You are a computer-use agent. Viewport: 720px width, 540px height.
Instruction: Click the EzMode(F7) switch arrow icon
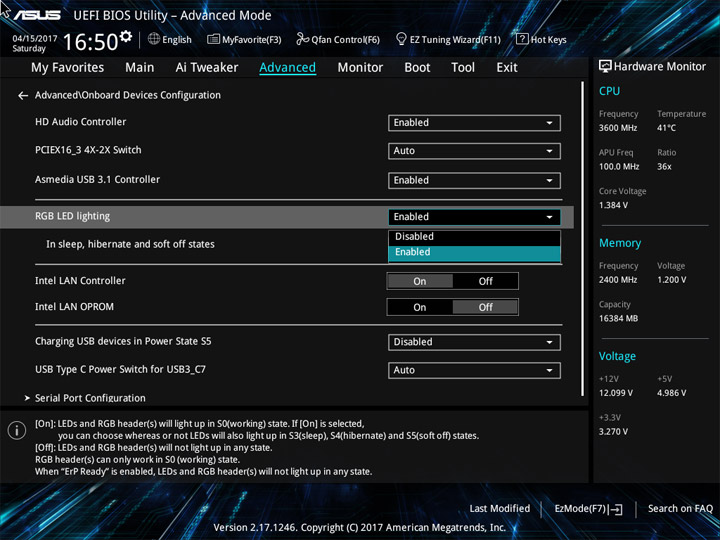616,509
